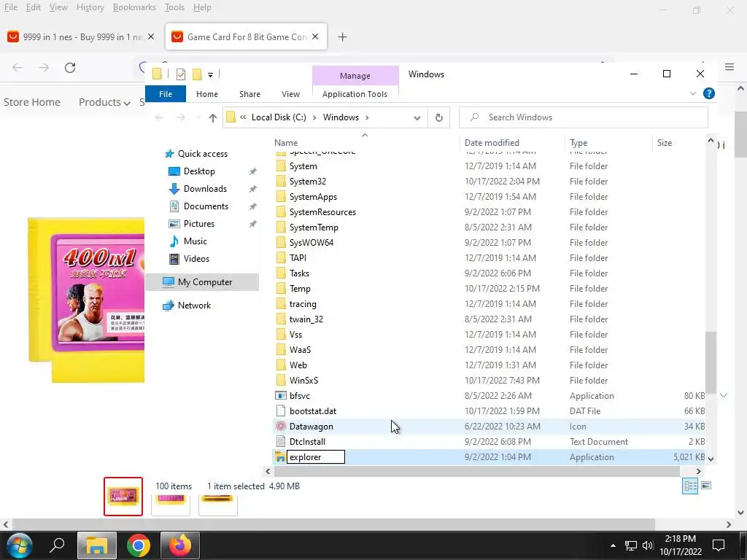Reload the browser page
747x560 pixels.
70,68
